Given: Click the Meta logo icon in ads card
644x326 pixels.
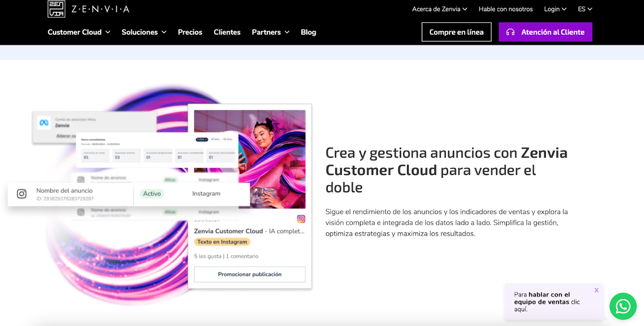Looking at the screenshot, I should (x=44, y=123).
